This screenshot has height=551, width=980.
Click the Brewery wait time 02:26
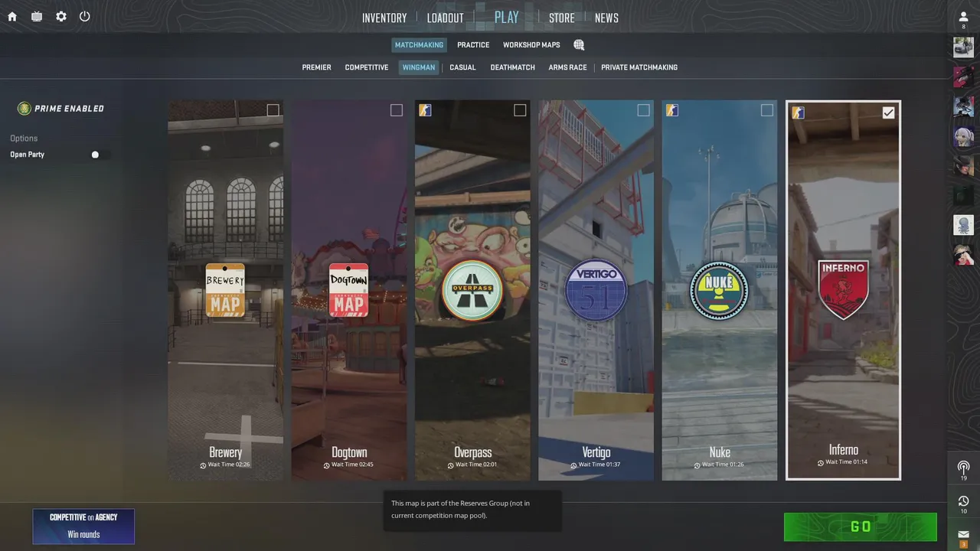225,465
